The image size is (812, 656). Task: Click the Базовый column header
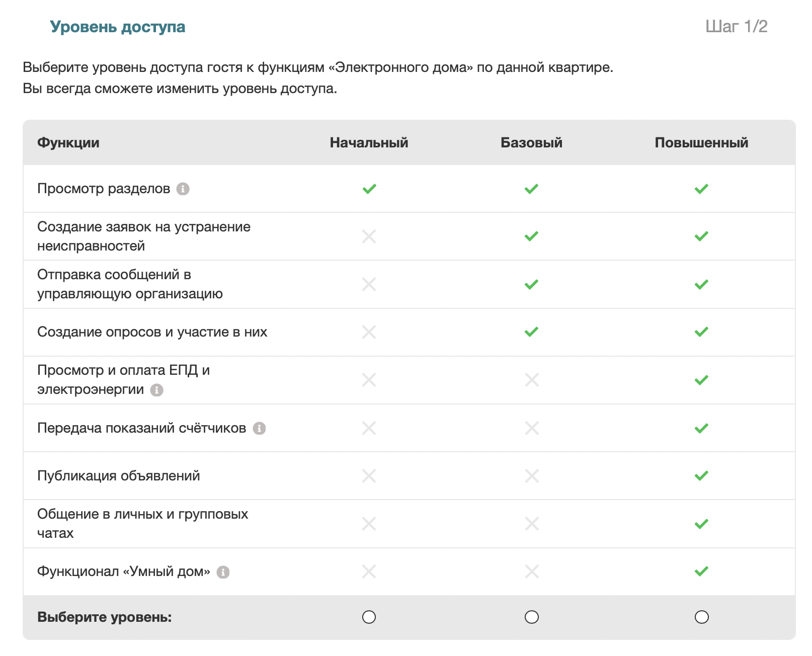[531, 143]
